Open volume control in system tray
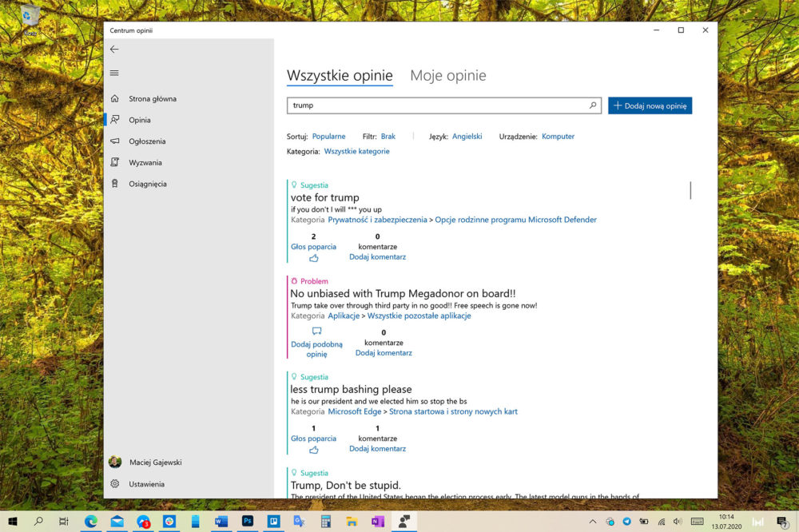The width and height of the screenshot is (799, 532). coord(678,522)
